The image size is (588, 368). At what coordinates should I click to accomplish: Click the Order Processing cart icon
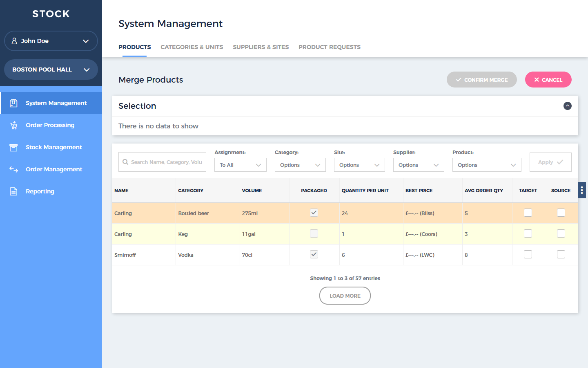[x=13, y=125]
